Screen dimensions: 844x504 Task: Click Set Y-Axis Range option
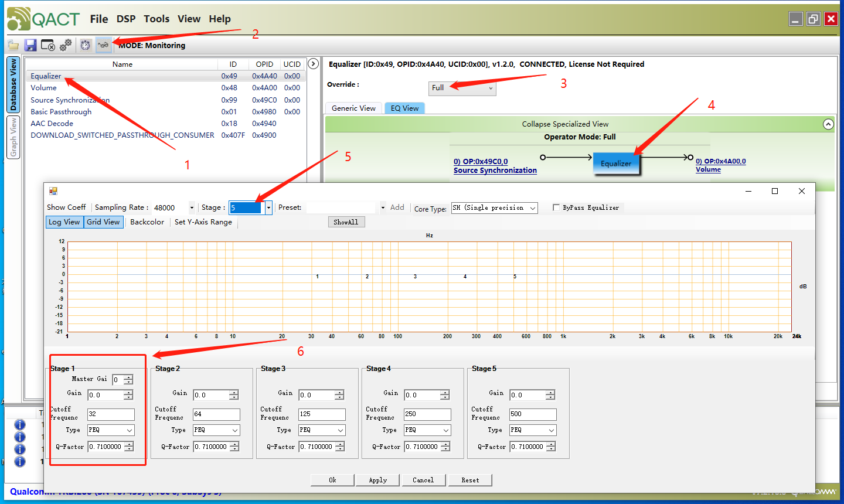[x=203, y=222]
